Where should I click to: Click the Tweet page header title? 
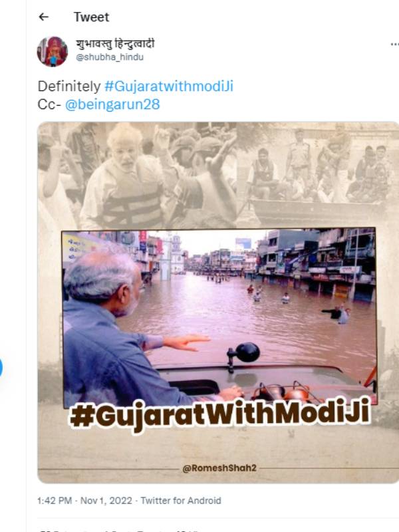pos(91,17)
